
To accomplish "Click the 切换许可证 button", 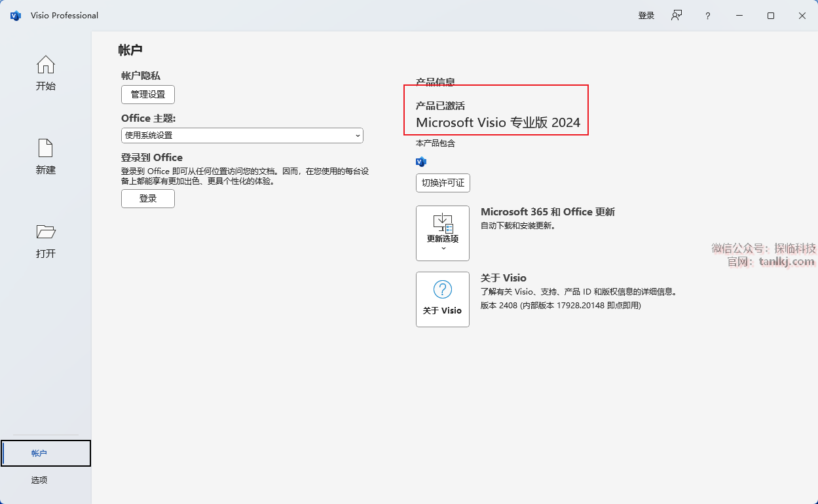I will tap(443, 183).
